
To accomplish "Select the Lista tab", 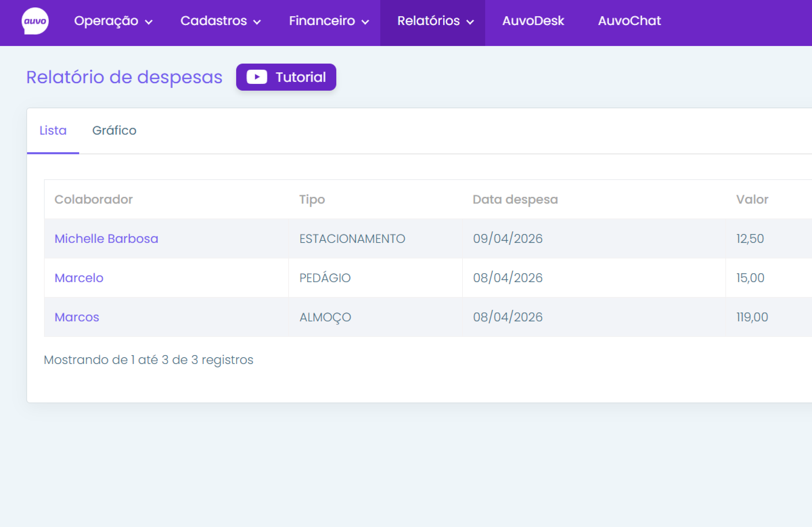I will point(53,131).
